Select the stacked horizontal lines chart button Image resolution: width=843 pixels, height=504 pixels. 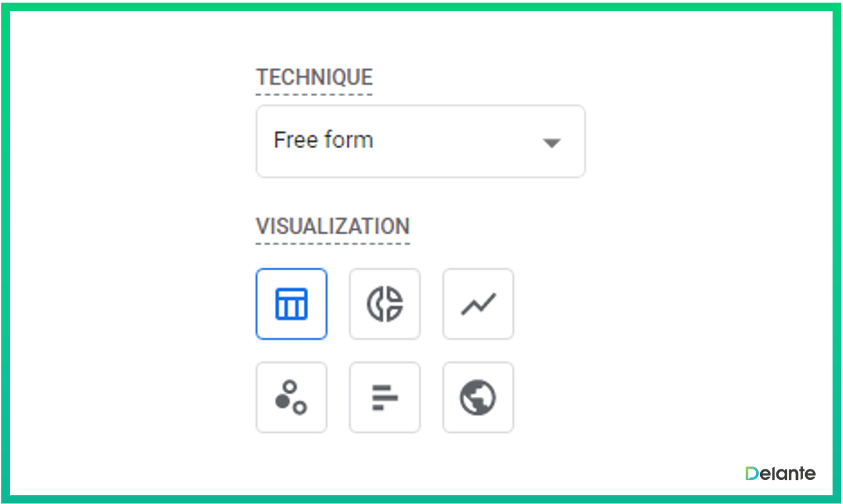click(x=385, y=398)
